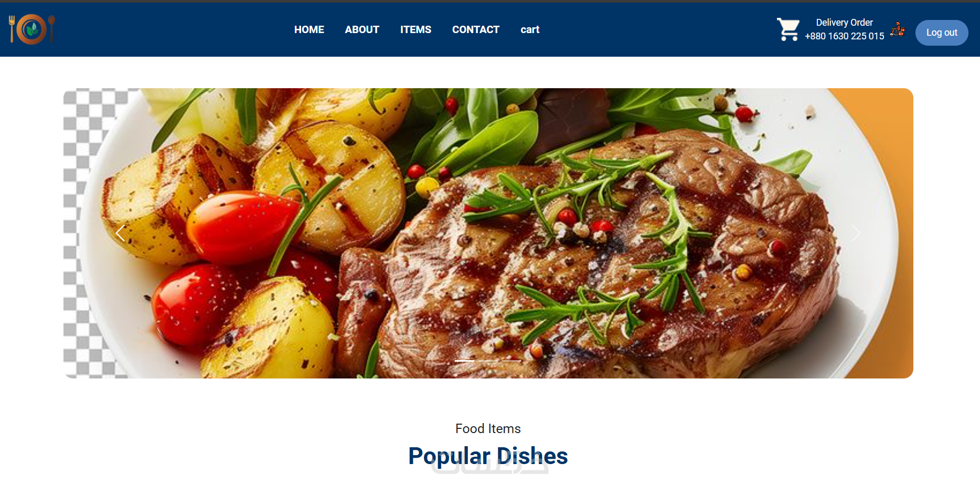This screenshot has width=980, height=484.
Task: Click the steak dish banner image
Action: point(488,233)
